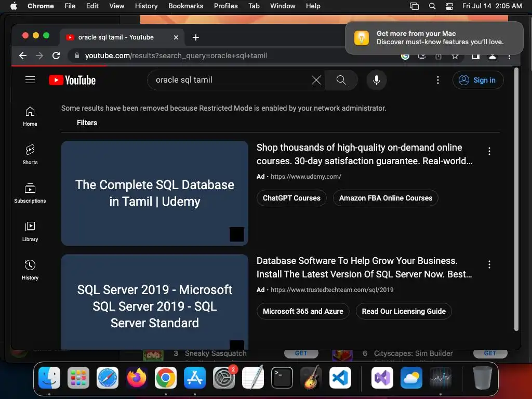Open YouTube settings three-dot menu
Viewport: 532px width, 399px height.
pos(437,80)
